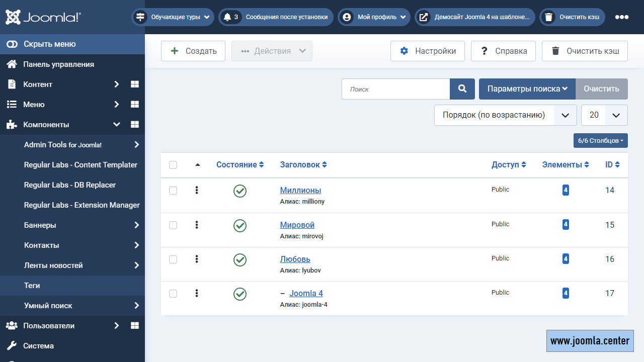Image resolution: width=644 pixels, height=362 pixels.
Task: Select Баннеры from the sidebar menu
Action: pyautogui.click(x=39, y=225)
